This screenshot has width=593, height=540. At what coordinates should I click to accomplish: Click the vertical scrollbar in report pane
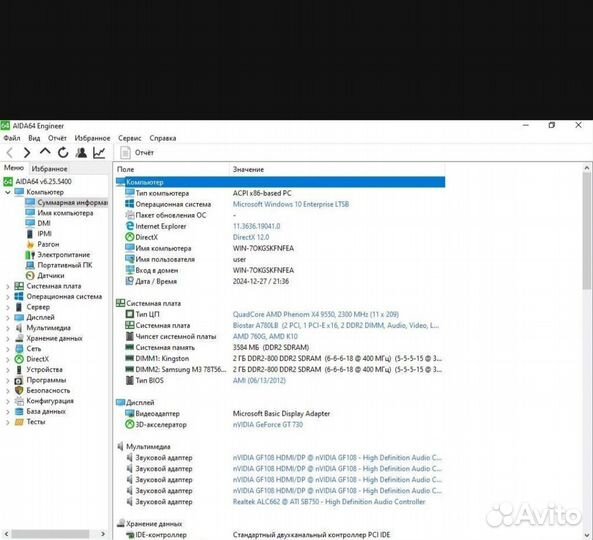587,351
